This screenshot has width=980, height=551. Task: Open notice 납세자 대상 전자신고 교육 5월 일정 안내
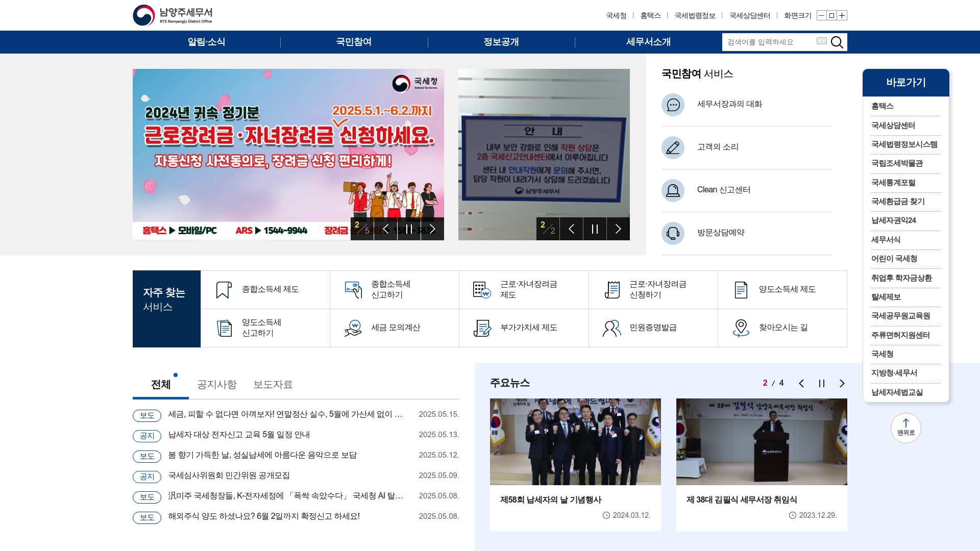tap(239, 435)
